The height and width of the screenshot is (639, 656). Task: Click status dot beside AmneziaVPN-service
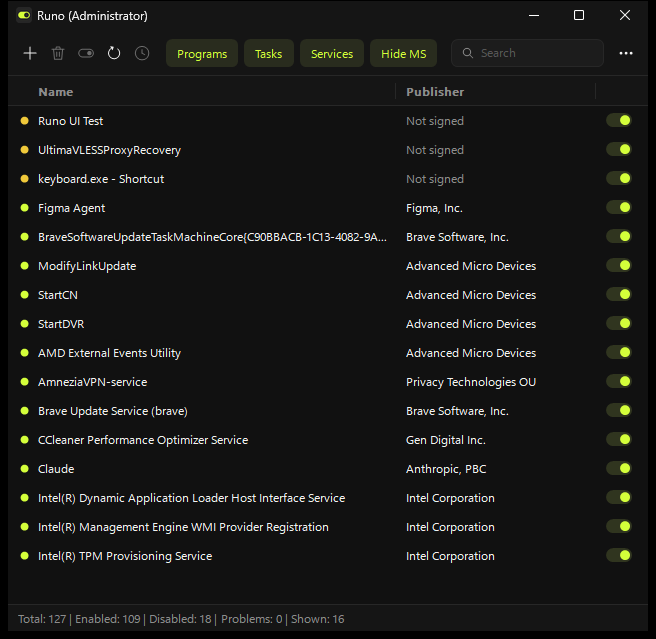(25, 382)
